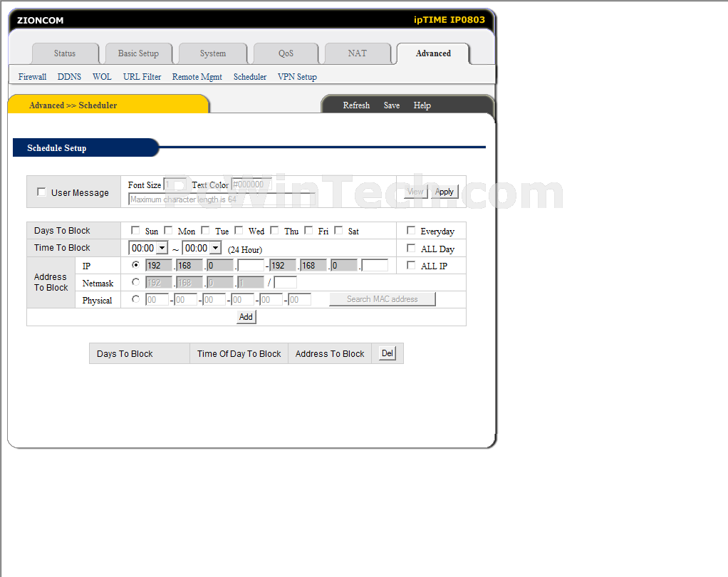Apply the user message settings
This screenshot has height=577, width=728.
pyautogui.click(x=444, y=192)
